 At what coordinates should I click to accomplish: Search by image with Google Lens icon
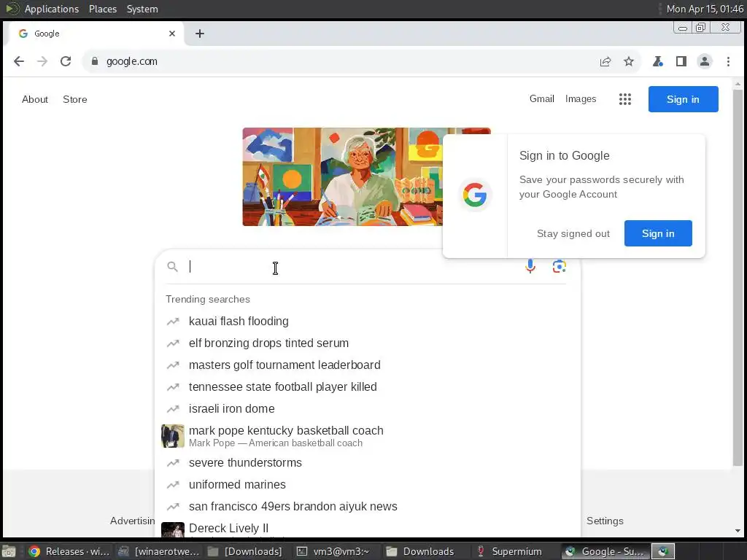coord(560,266)
